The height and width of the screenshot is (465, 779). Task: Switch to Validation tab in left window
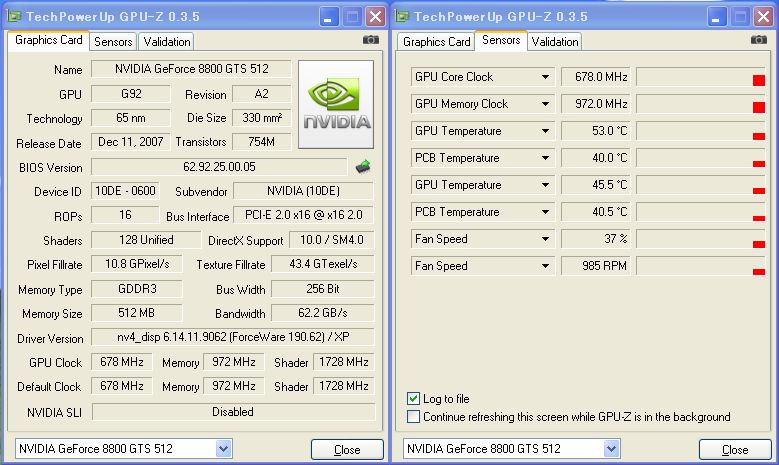tap(166, 42)
